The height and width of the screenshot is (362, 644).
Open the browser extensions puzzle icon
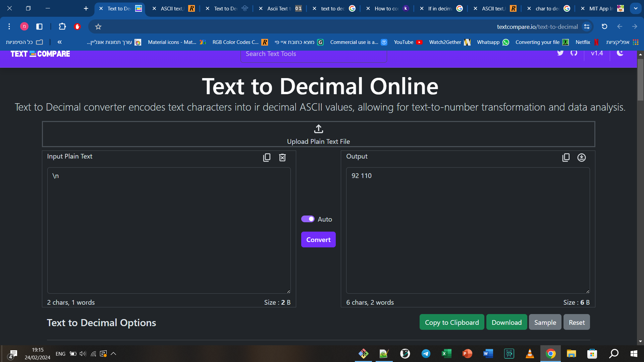[62, 26]
